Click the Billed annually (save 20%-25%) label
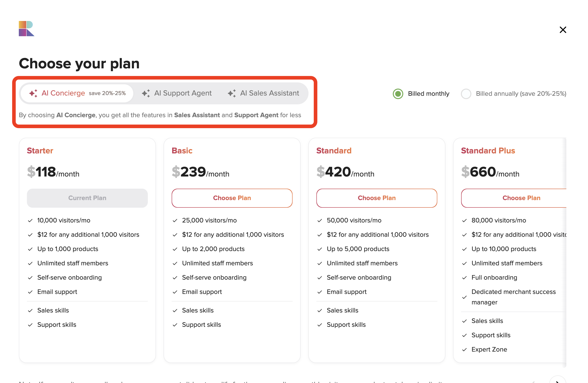This screenshot has height=383, width=588. [521, 94]
